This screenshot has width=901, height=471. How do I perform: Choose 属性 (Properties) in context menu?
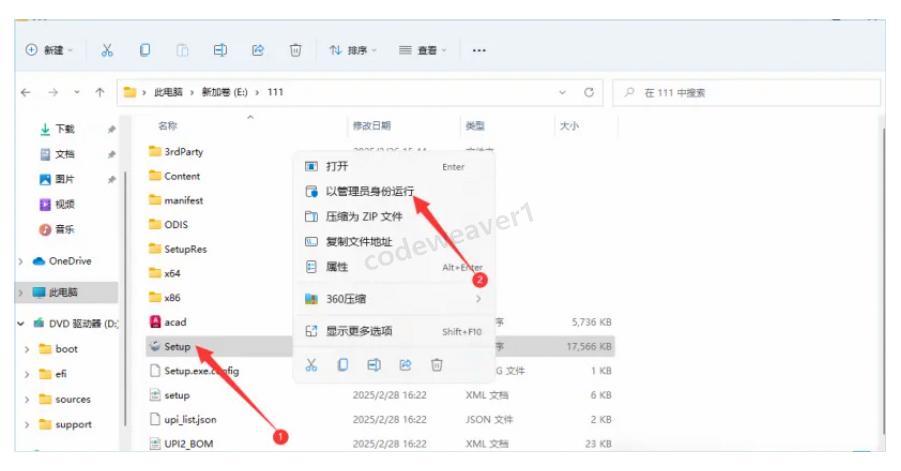(394, 267)
